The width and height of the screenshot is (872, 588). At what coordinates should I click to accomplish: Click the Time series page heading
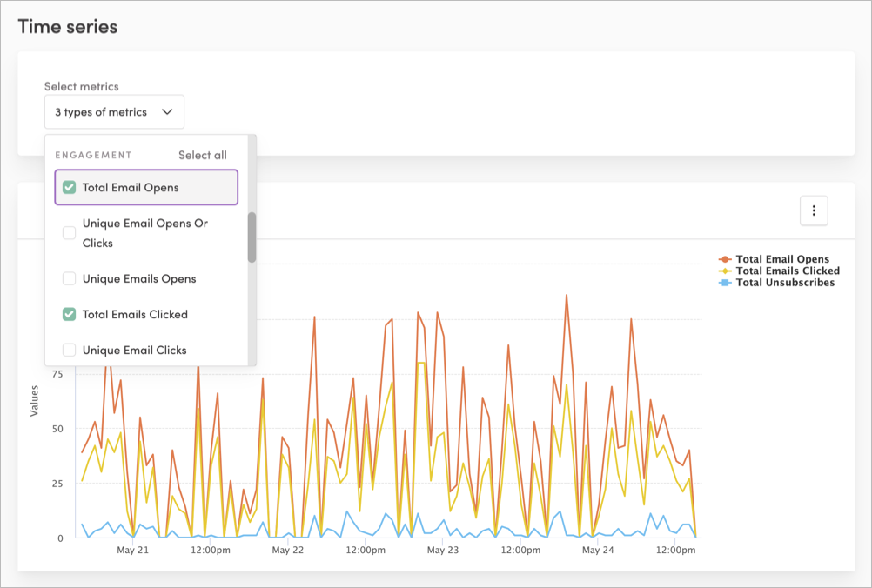tap(67, 26)
